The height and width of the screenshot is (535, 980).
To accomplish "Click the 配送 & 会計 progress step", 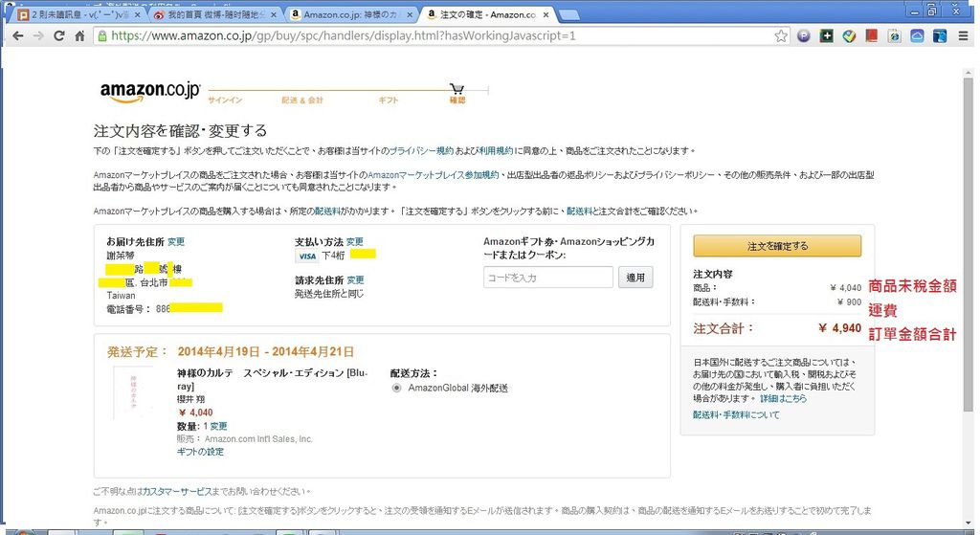I will pyautogui.click(x=302, y=100).
